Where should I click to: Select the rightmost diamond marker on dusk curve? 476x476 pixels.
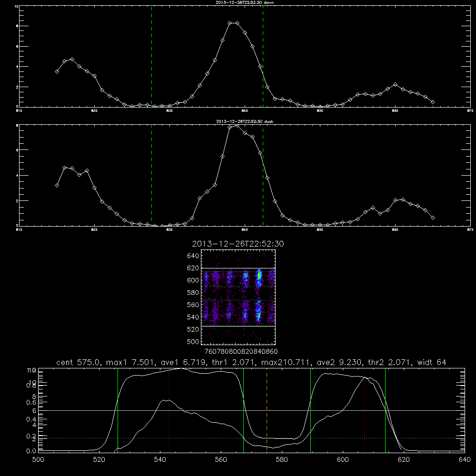coord(433,218)
